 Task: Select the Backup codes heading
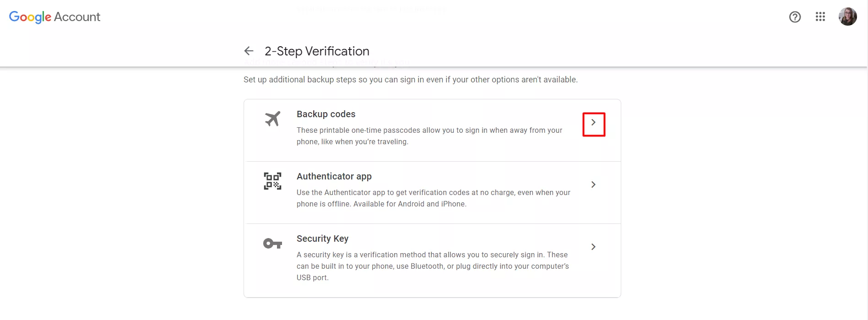[x=326, y=114]
